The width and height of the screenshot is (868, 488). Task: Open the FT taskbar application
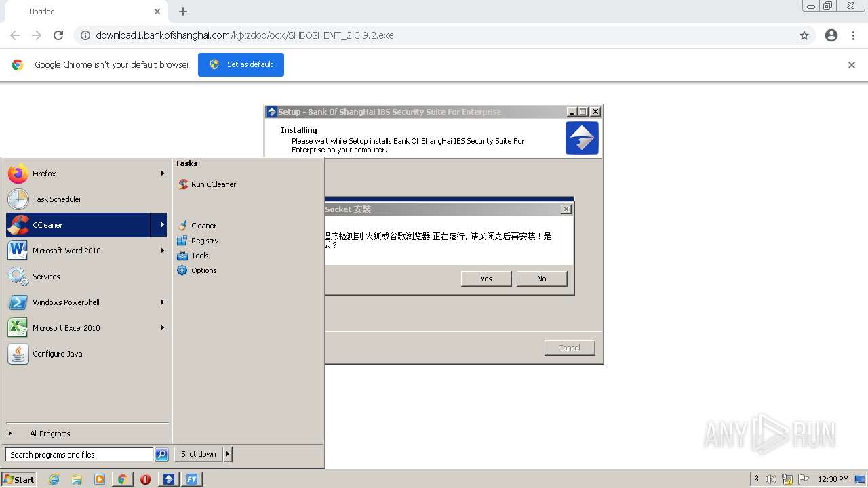pos(192,479)
